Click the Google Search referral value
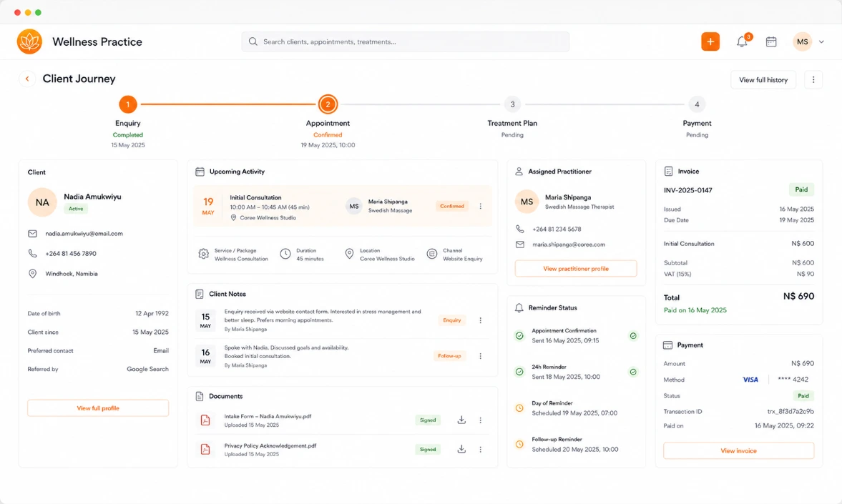 [147, 370]
